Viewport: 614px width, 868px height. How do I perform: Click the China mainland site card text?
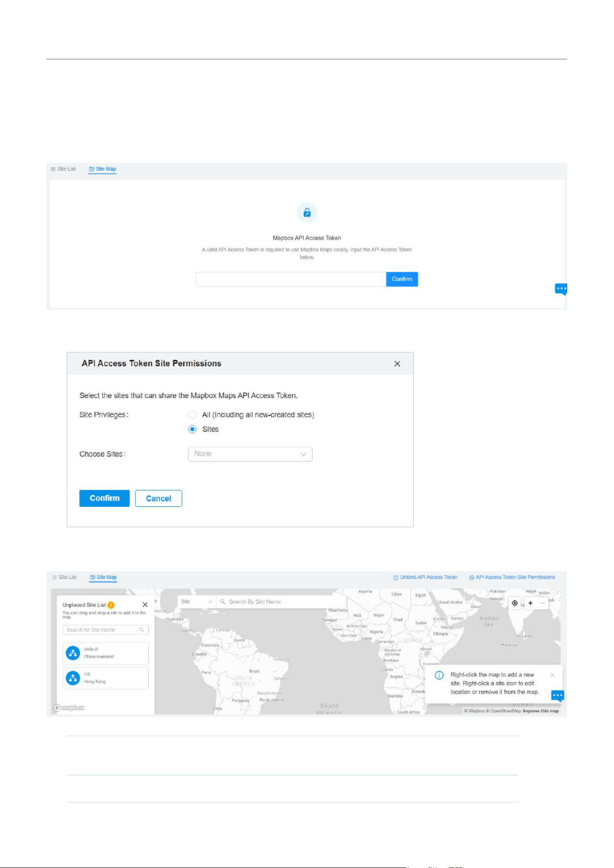[x=99, y=657]
